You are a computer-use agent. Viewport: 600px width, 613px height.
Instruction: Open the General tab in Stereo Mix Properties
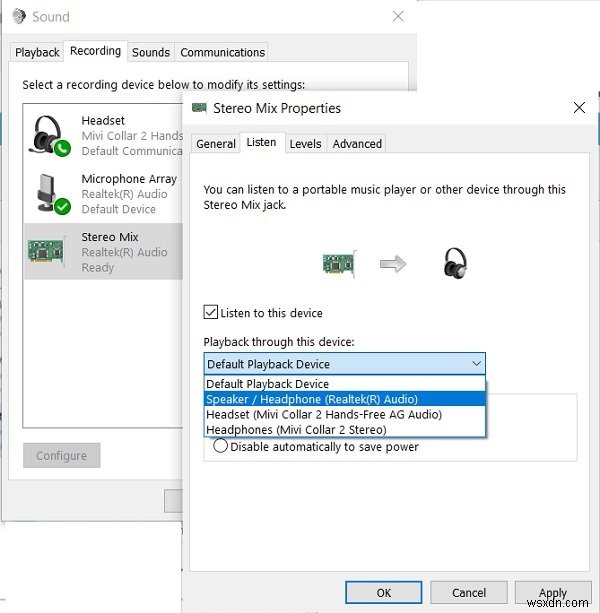click(x=216, y=143)
